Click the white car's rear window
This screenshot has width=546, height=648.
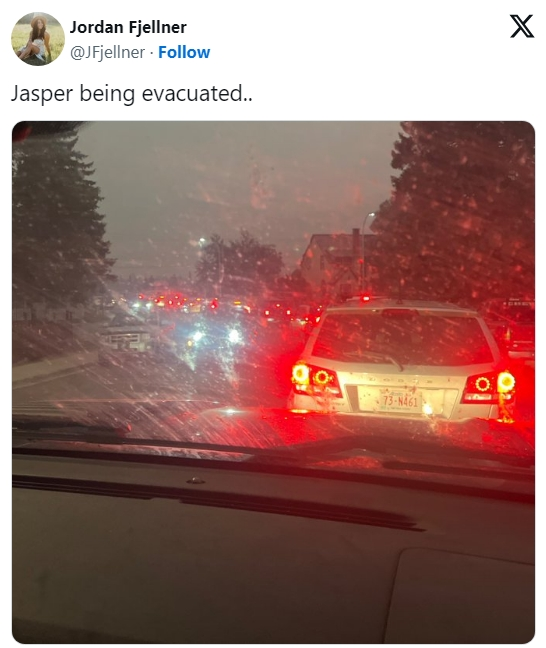tap(402, 336)
